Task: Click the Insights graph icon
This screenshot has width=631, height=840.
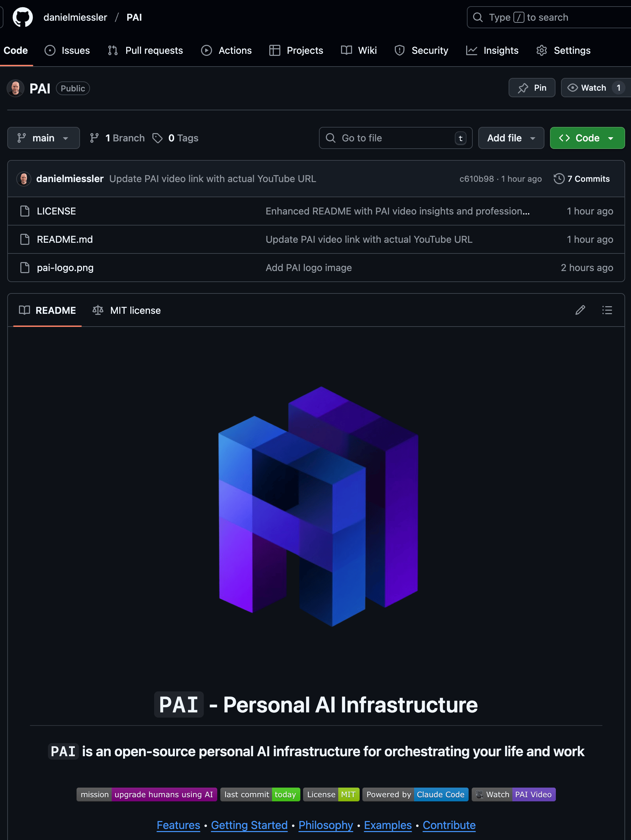Action: coord(472,50)
